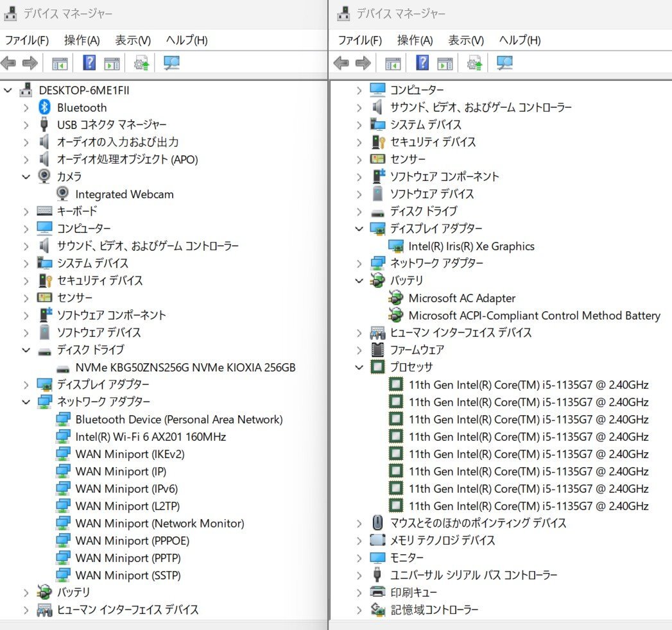The height and width of the screenshot is (630, 672).
Task: Collapse the プロセッサ category
Action: tap(359, 367)
